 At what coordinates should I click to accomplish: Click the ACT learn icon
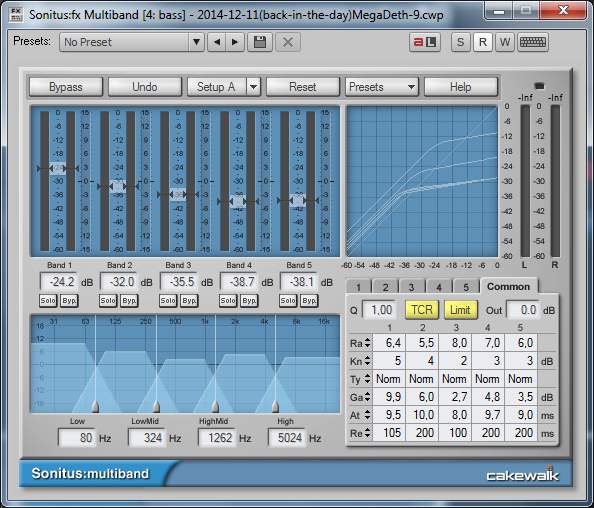pyautogui.click(x=425, y=42)
